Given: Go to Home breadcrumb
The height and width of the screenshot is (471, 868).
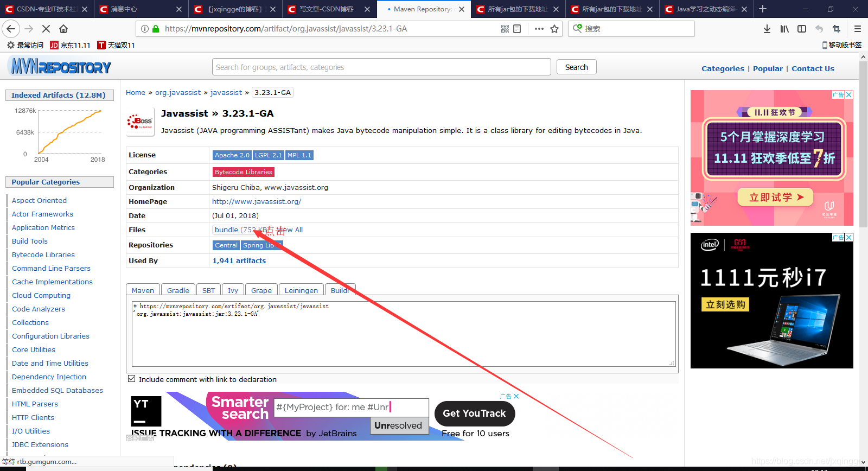Looking at the screenshot, I should click(136, 93).
